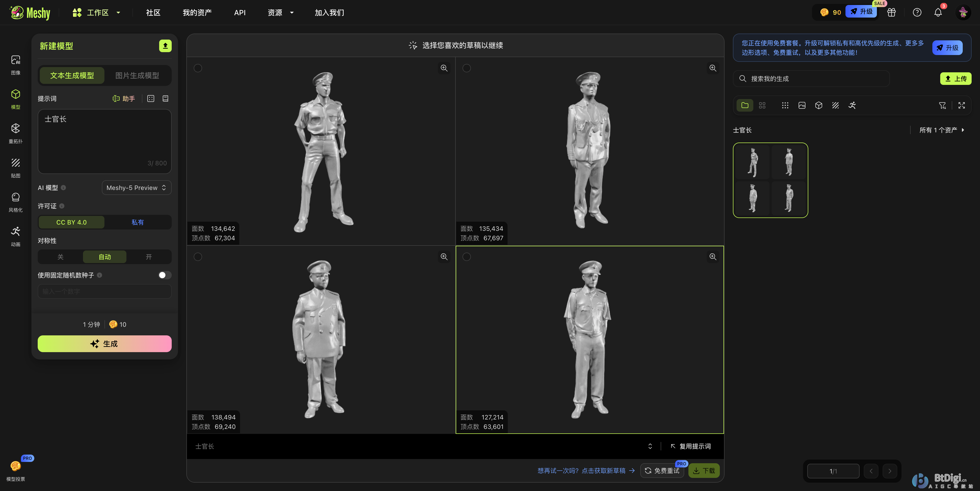Zoom into the 135,434-face draft
Image resolution: width=980 pixels, height=491 pixels.
tap(712, 68)
